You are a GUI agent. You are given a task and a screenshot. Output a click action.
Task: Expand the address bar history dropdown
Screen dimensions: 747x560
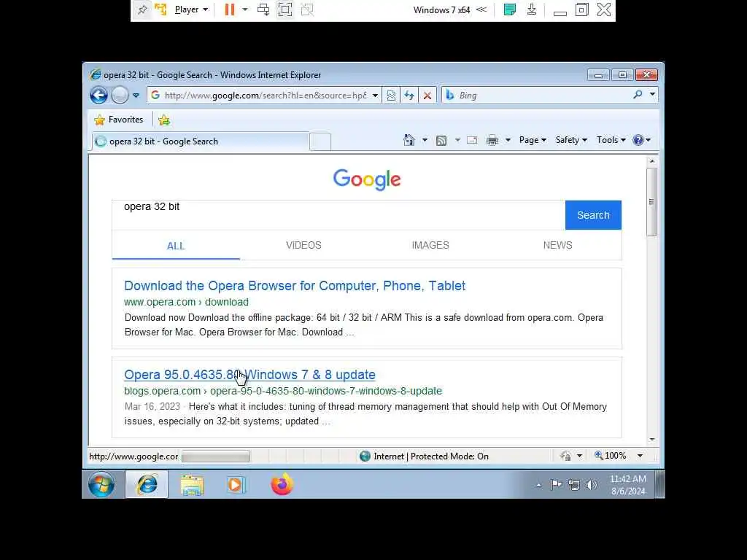(376, 96)
